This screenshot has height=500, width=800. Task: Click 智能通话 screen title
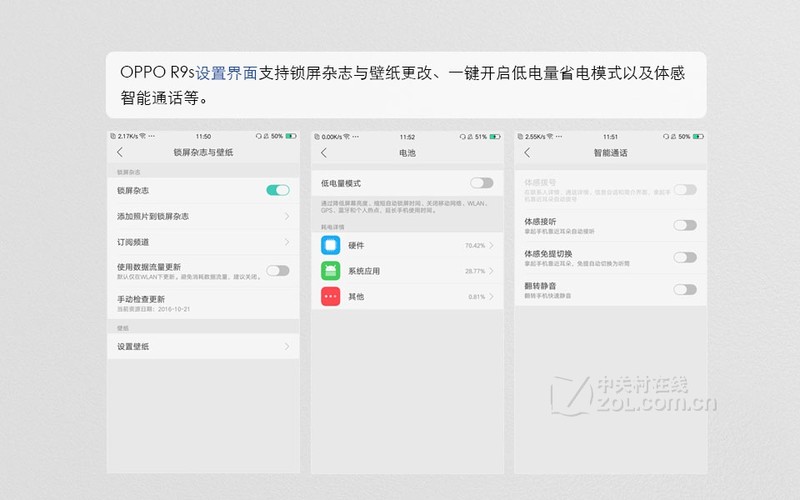(x=610, y=153)
